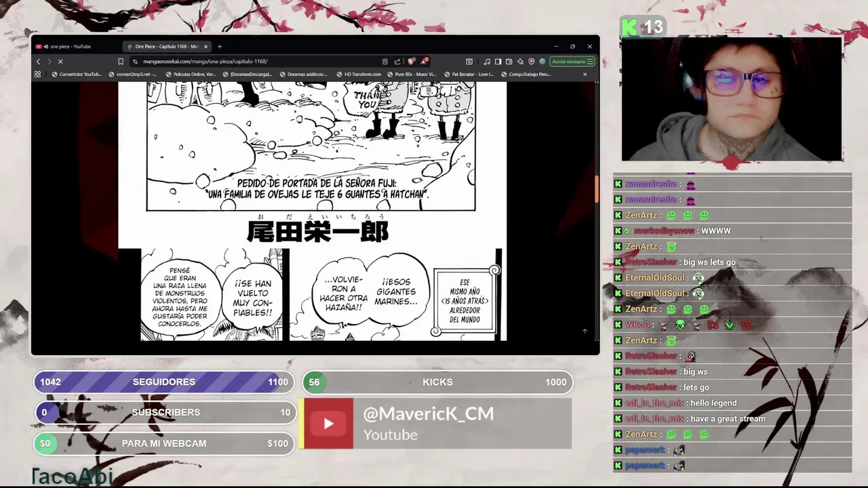
Task: Click the 'WKoG' chat username
Action: [637, 325]
